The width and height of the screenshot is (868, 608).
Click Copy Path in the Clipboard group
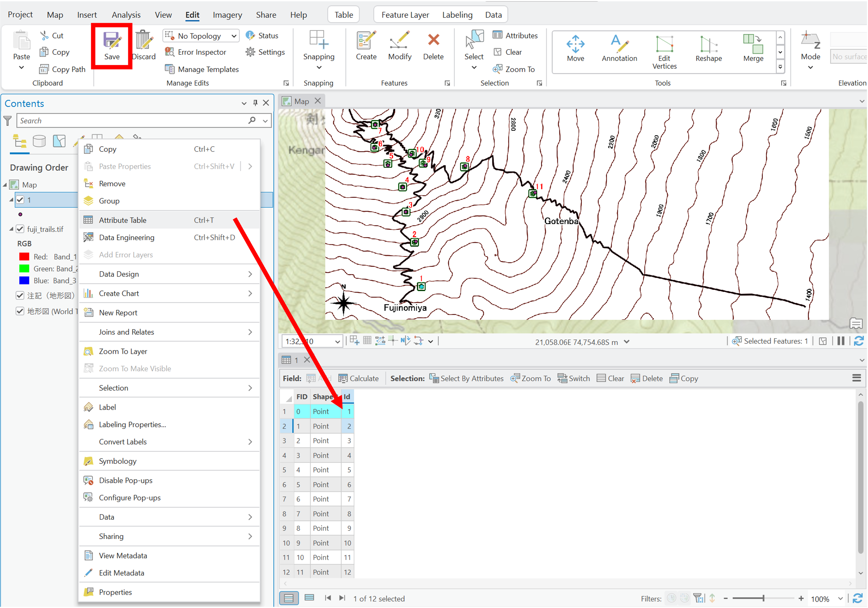click(x=63, y=69)
